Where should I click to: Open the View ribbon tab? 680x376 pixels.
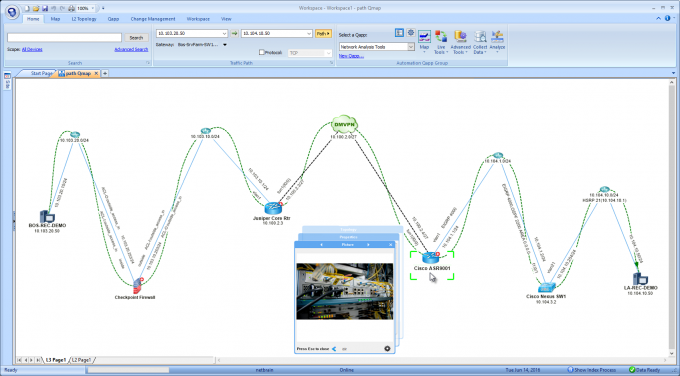[226, 19]
